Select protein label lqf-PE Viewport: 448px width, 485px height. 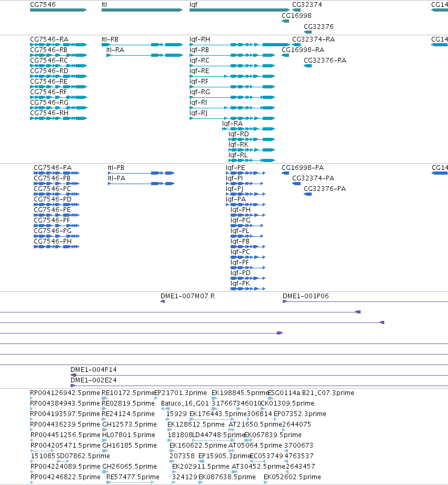point(235,168)
